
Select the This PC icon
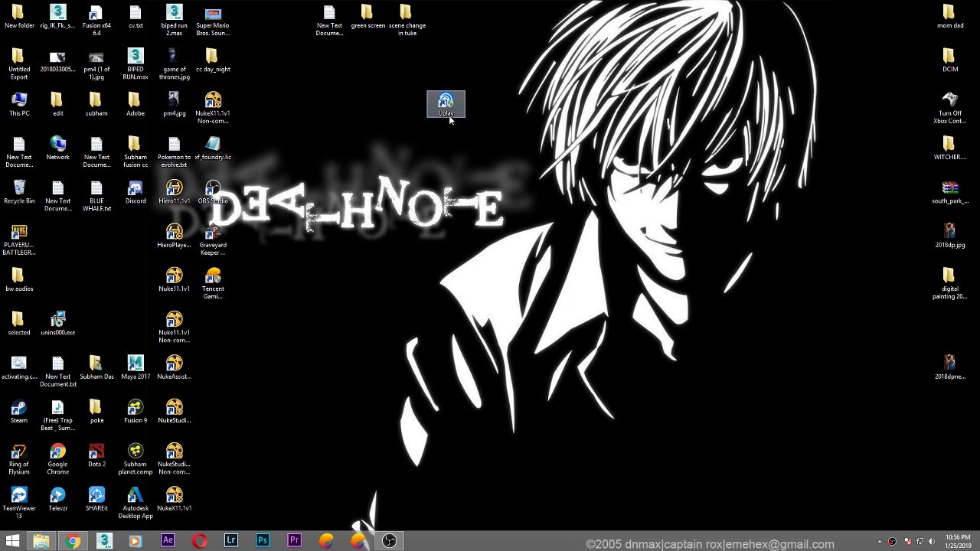pyautogui.click(x=19, y=104)
